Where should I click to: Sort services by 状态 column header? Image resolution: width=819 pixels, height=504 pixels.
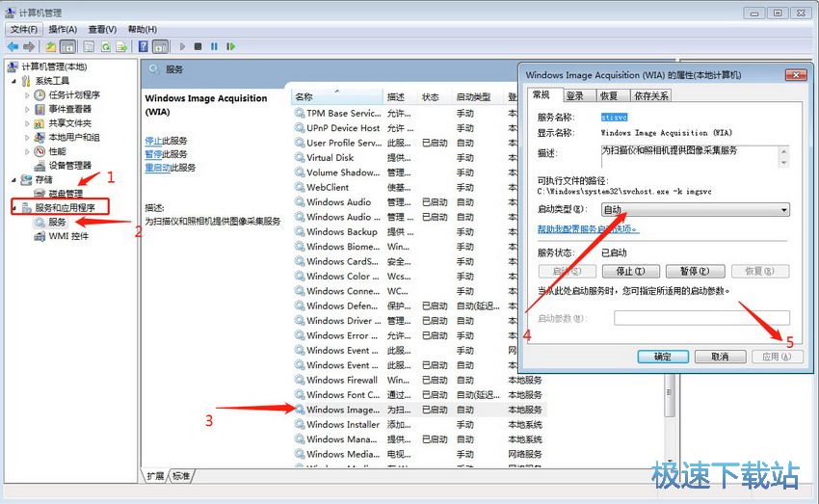click(x=434, y=96)
